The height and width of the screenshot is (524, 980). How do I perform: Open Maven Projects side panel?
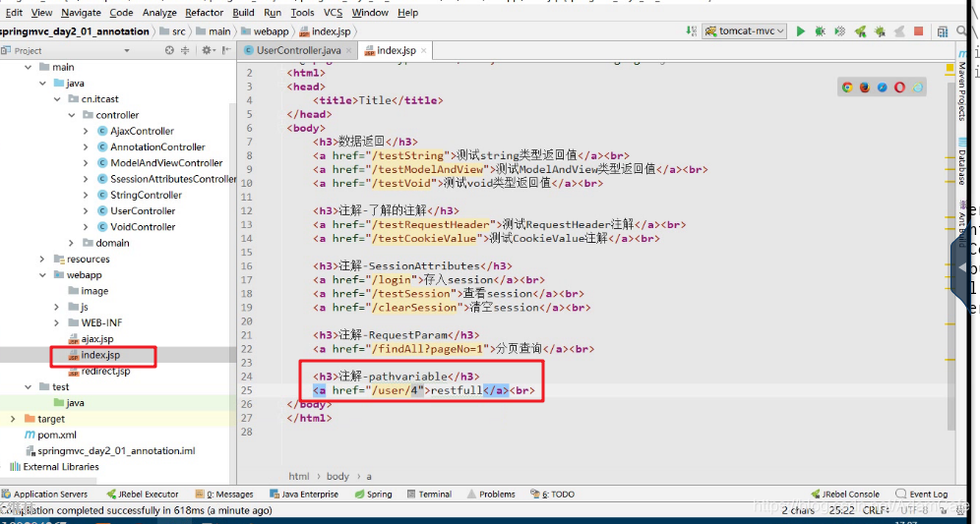click(x=962, y=87)
